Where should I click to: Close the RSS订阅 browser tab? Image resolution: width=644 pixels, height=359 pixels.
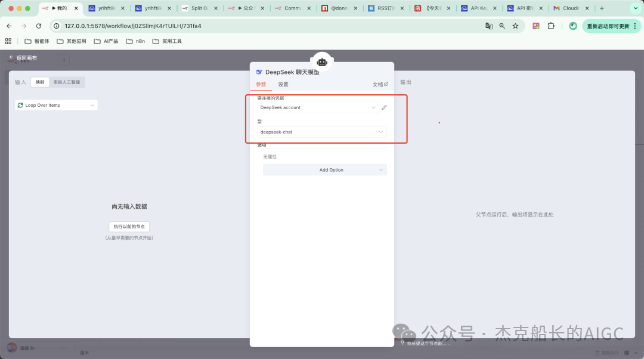coord(402,8)
